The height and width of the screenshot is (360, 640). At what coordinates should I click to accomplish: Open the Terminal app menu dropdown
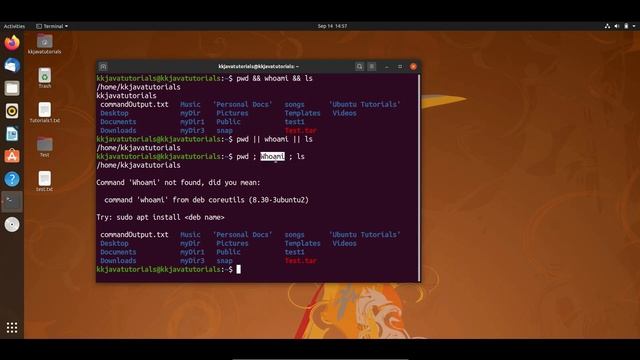pos(52,26)
